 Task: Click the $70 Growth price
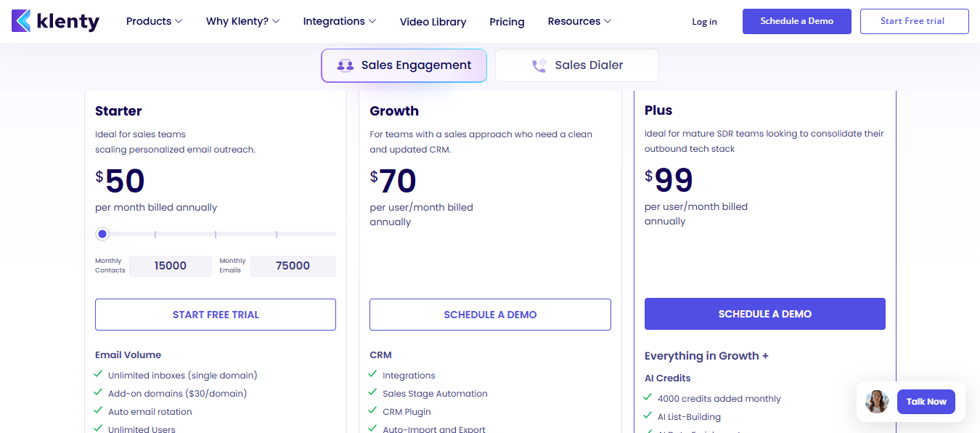click(393, 182)
